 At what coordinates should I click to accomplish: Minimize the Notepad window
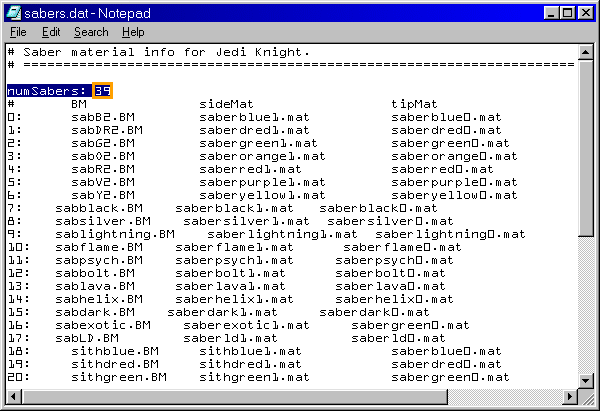(x=551, y=13)
